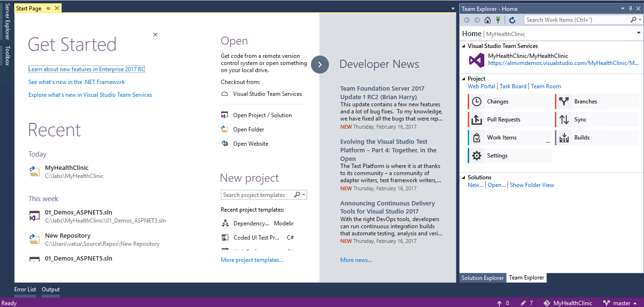Click the pending changes pencil in status bar
The width and height of the screenshot is (644, 307).
point(523,303)
